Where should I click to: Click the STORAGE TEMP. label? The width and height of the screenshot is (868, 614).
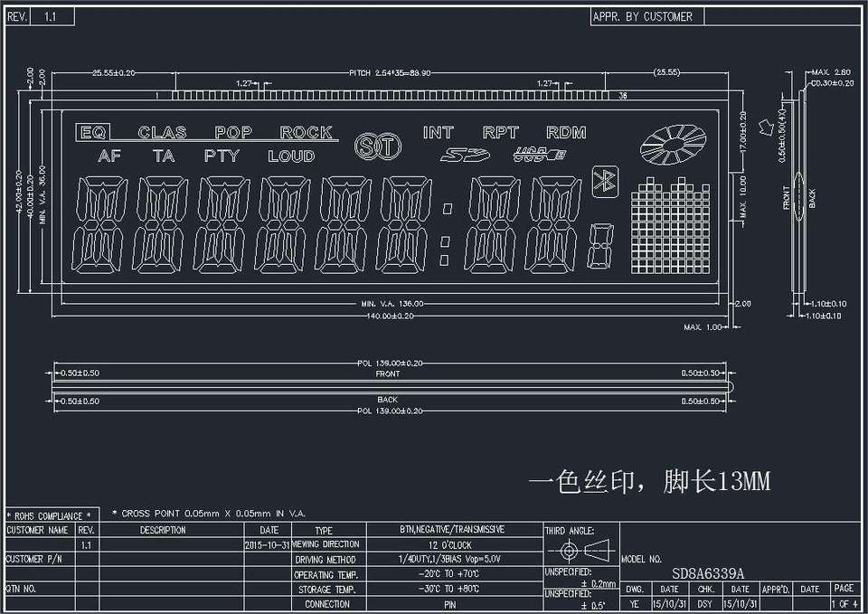[x=326, y=590]
